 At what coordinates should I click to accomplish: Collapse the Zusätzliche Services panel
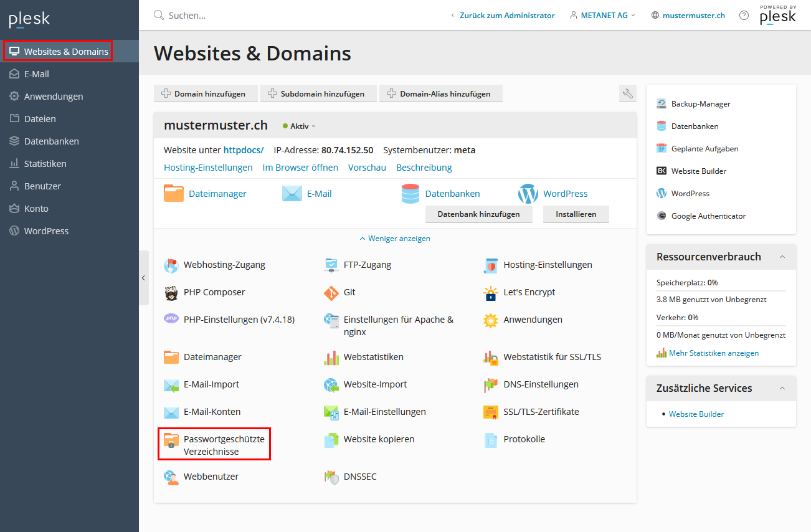click(x=782, y=389)
